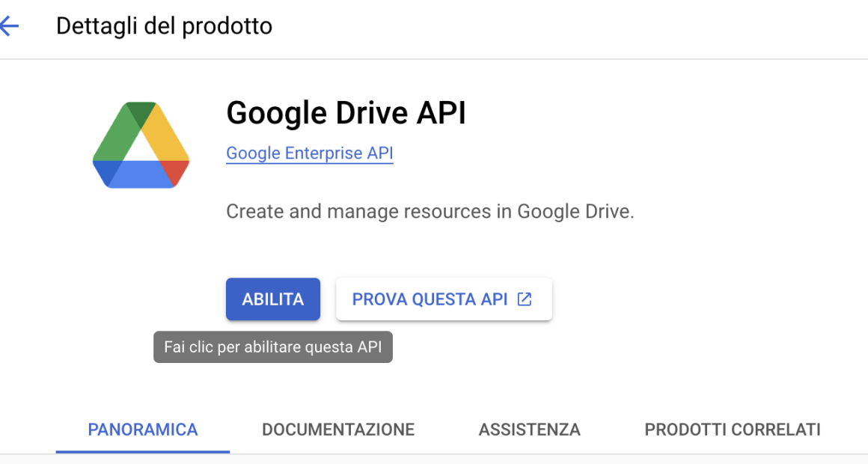The width and height of the screenshot is (868, 464).
Task: Open the Google Enterprise API link
Action: point(309,153)
